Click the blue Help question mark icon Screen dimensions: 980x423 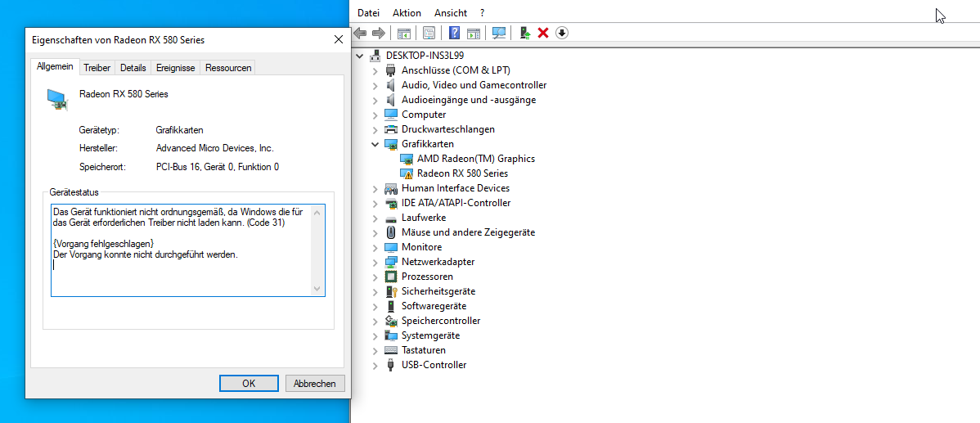tap(454, 33)
